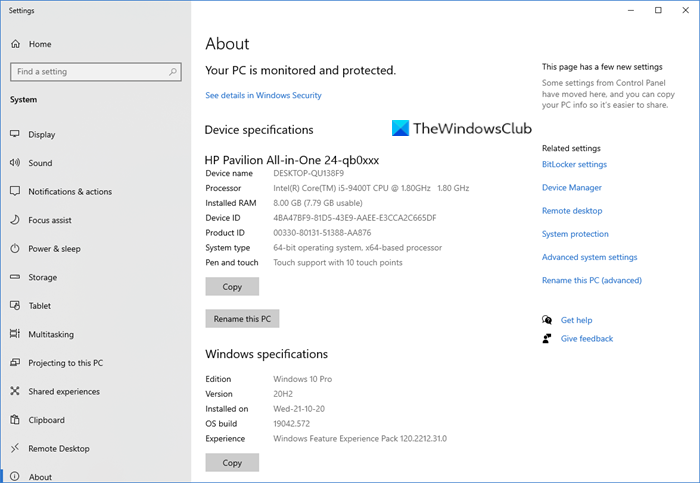Focus the Find a setting box
The image size is (700, 483).
96,71
